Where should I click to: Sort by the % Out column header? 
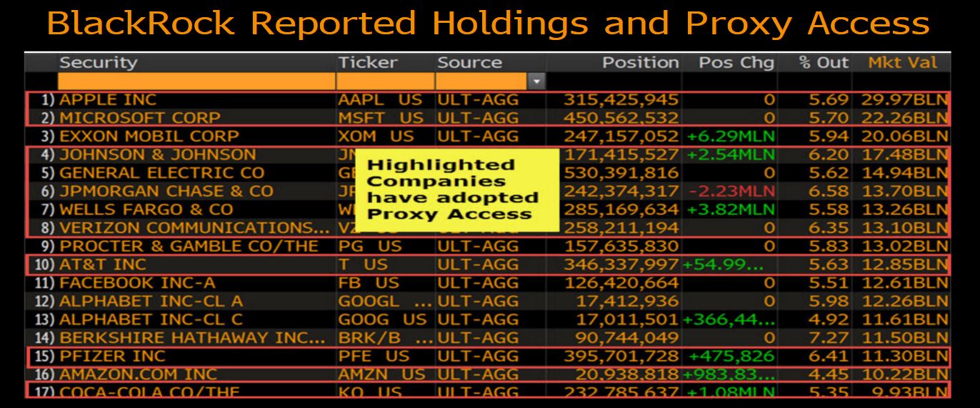(x=824, y=62)
